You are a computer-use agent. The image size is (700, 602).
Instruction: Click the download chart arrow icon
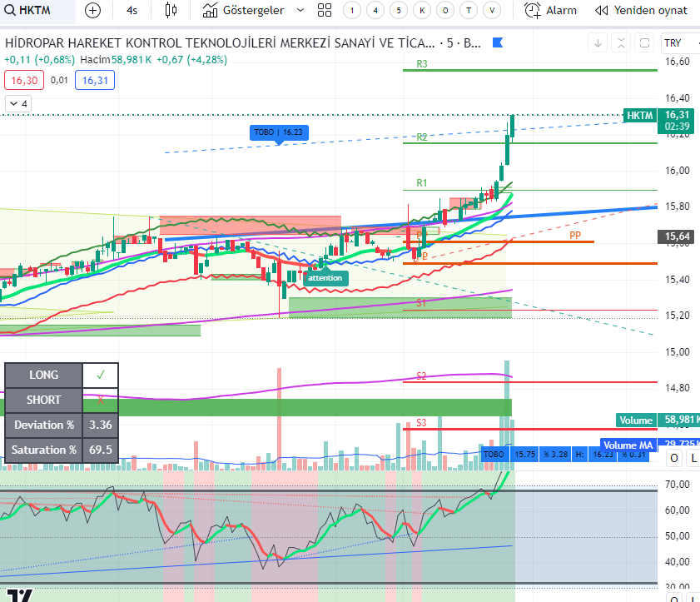598,42
